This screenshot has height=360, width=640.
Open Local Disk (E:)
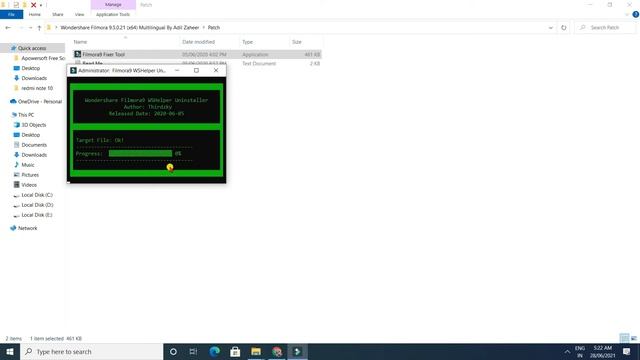[37, 215]
